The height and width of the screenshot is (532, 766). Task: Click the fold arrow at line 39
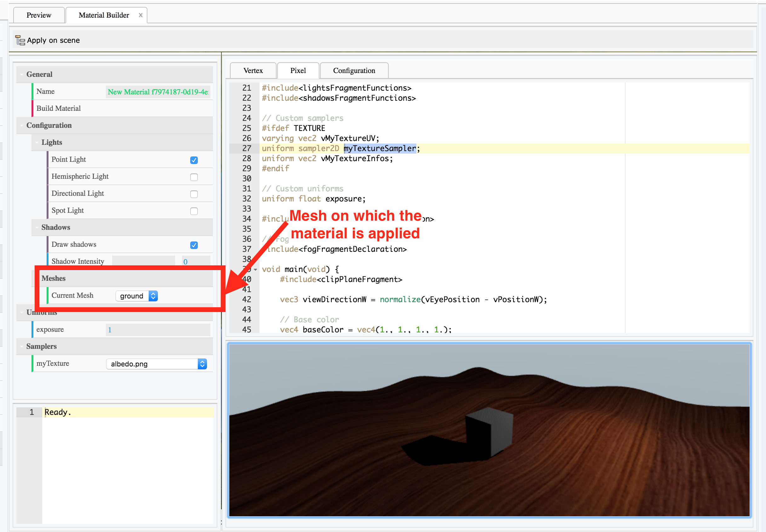(255, 269)
